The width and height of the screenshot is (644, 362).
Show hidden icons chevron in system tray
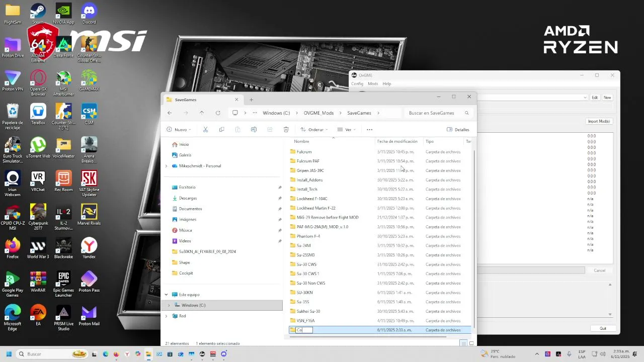[538, 354]
